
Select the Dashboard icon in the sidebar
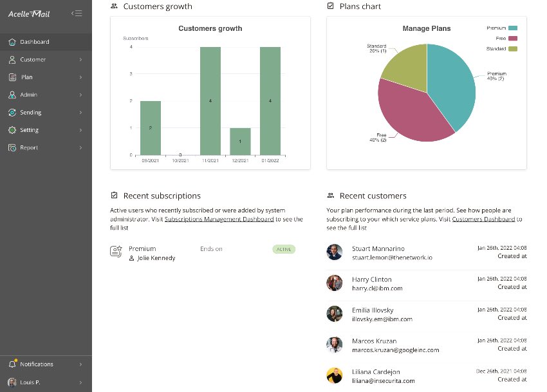pos(12,42)
